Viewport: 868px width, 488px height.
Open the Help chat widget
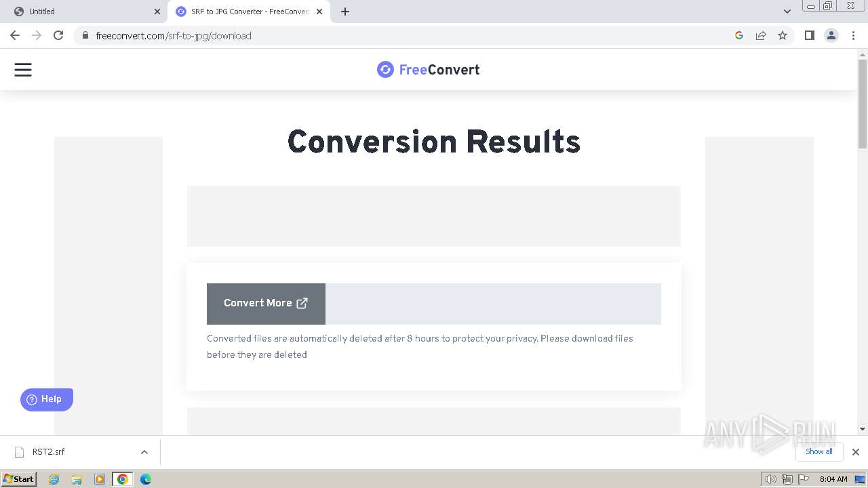click(x=47, y=399)
